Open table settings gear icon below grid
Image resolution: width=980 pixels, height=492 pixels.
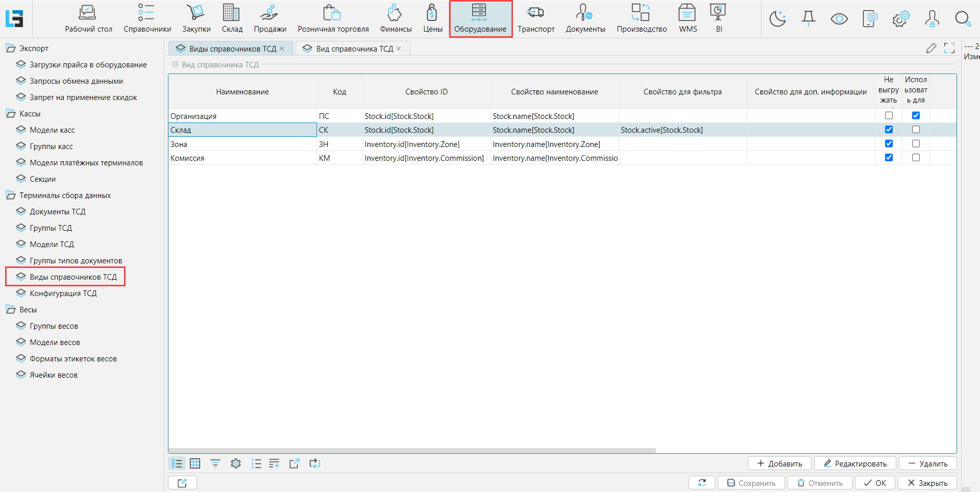pos(235,463)
